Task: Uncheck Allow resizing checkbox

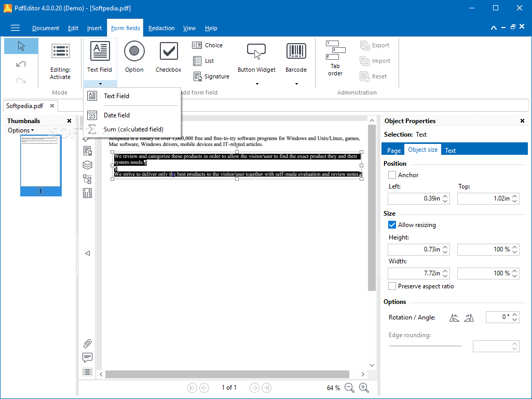Action: [392, 225]
